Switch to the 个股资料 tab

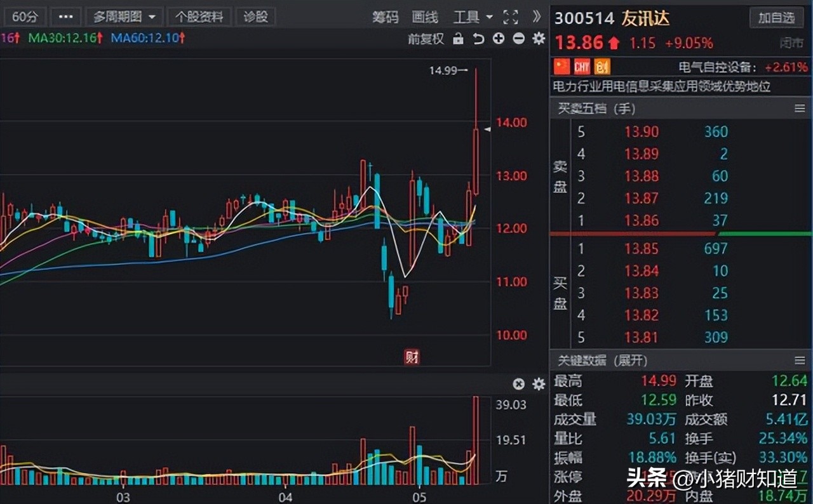[x=199, y=17]
